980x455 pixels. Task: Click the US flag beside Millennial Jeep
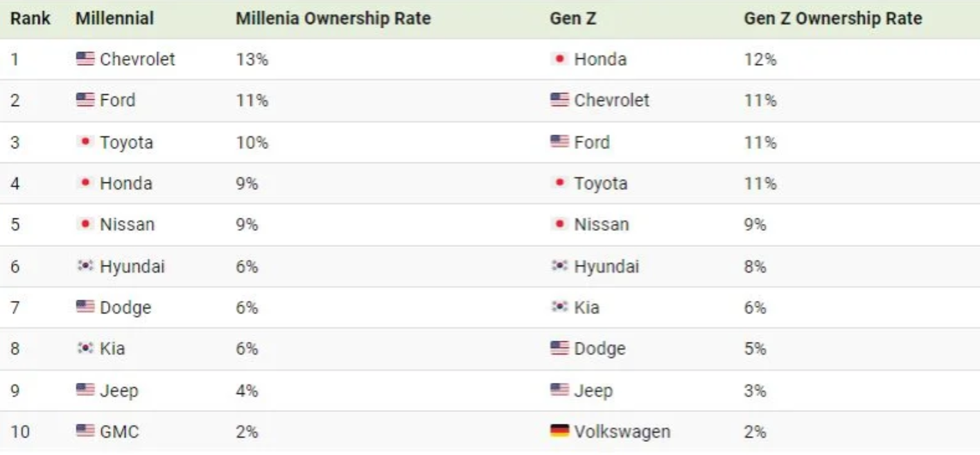[x=85, y=390]
